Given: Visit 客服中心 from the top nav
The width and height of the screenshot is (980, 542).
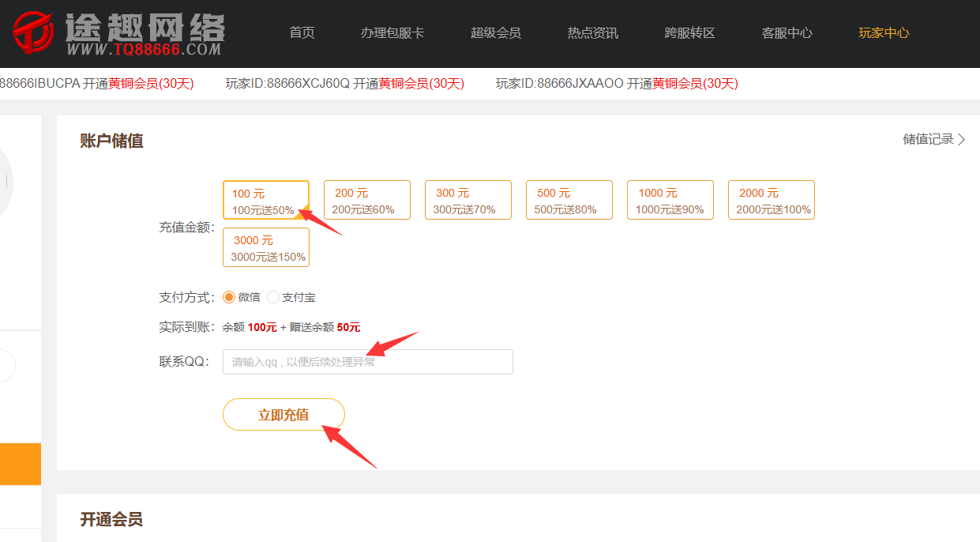Looking at the screenshot, I should click(x=787, y=33).
